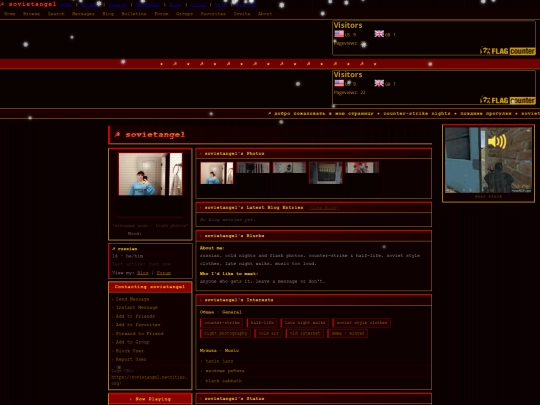Open Invite in the navigation bar

[242, 14]
